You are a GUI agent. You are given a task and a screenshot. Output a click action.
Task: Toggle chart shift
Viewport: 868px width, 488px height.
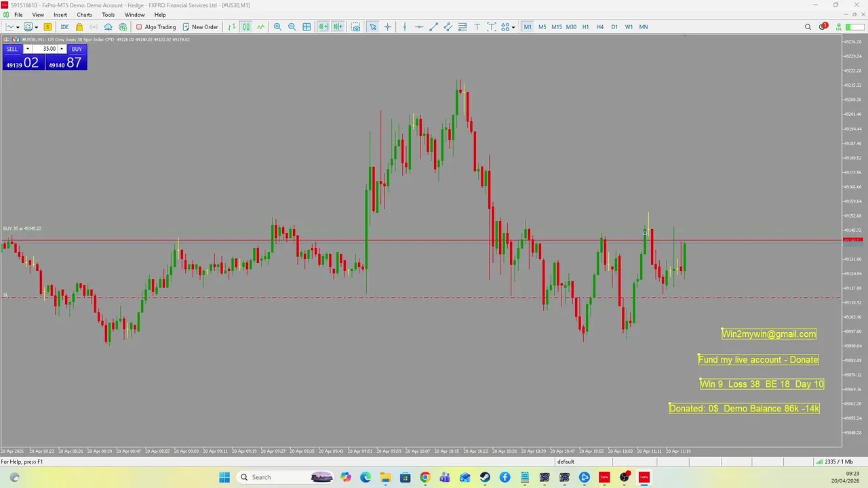338,27
